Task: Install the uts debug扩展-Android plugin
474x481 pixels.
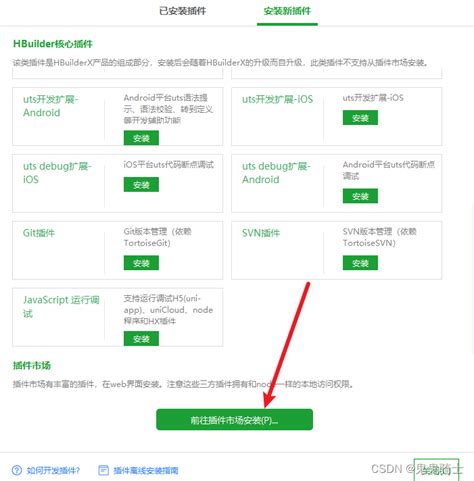Action: [360, 196]
